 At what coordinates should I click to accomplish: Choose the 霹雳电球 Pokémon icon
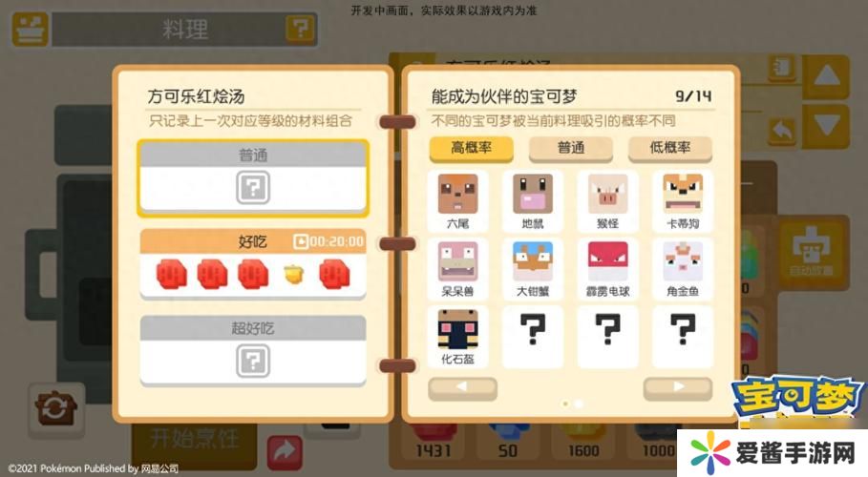607,269
